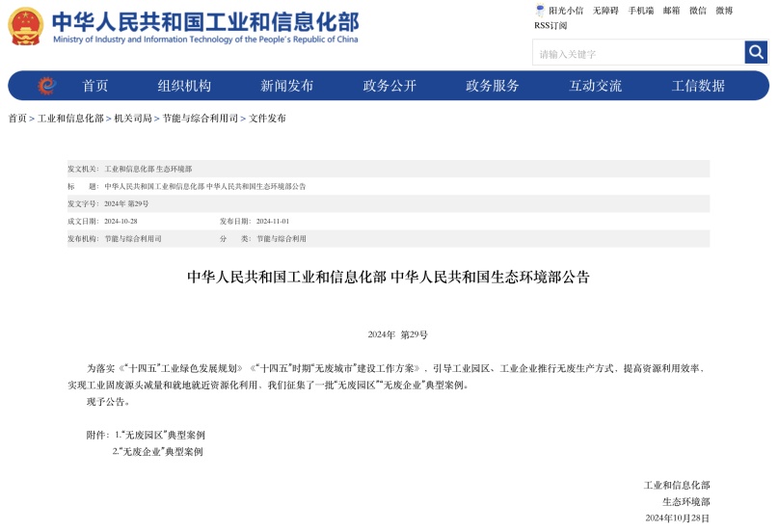Click 节能与综合利用司 breadcrumb link
The height and width of the screenshot is (532, 779).
coord(200,119)
